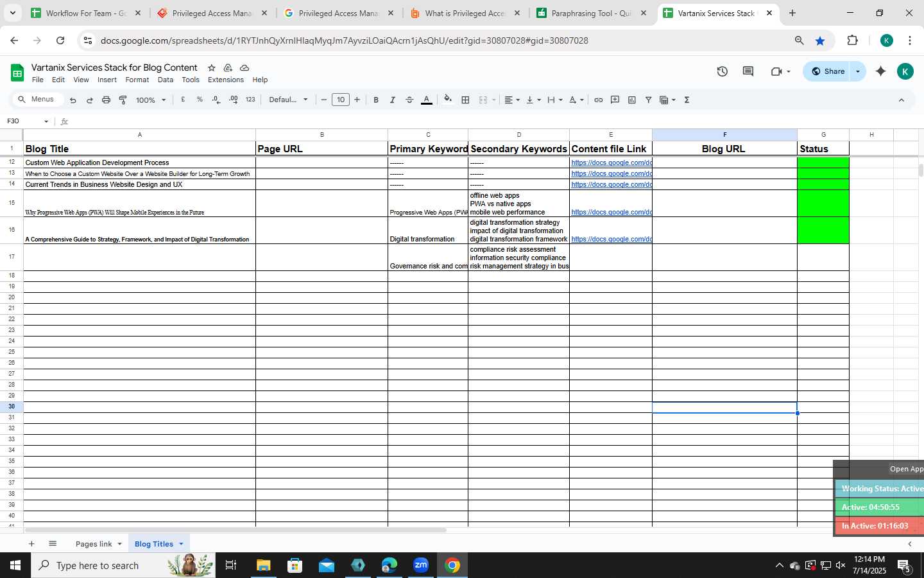The image size is (924, 578).
Task: Insert a link using toolbar icon
Action: pos(599,100)
